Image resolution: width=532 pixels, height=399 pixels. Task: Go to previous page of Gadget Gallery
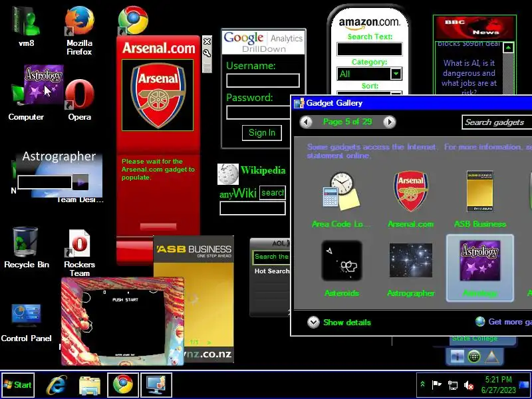tap(306, 122)
